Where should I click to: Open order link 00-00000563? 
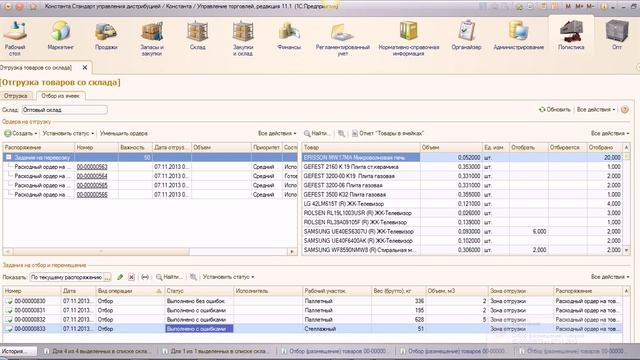point(92,167)
